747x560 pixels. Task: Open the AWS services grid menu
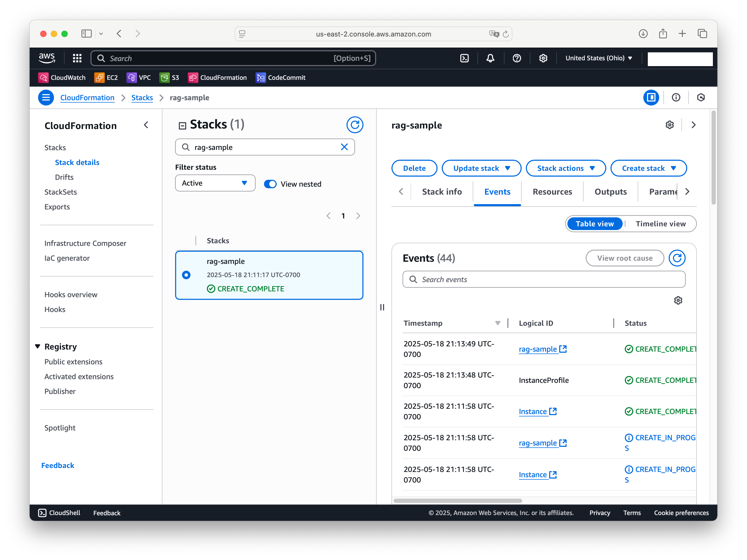77,58
